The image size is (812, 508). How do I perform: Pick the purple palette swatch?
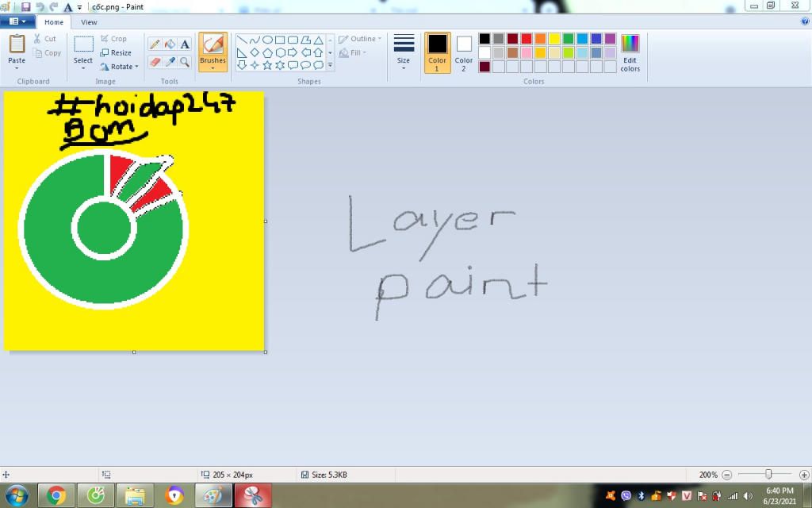coord(610,39)
